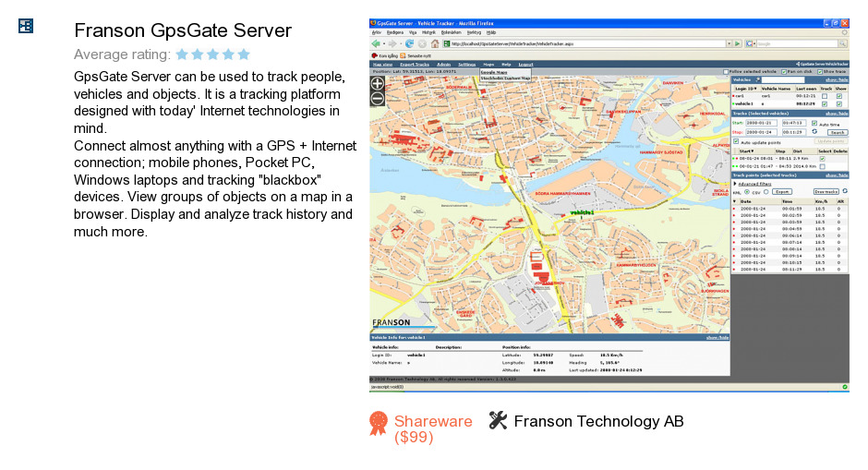This screenshot has width=868, height=470.
Task: Click Firefox forward arrow in the screenshot
Action: pos(392,43)
